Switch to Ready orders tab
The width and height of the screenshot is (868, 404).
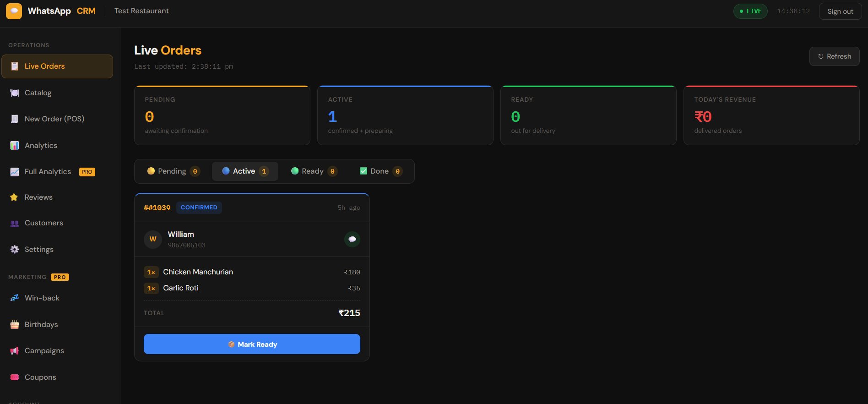coord(314,171)
